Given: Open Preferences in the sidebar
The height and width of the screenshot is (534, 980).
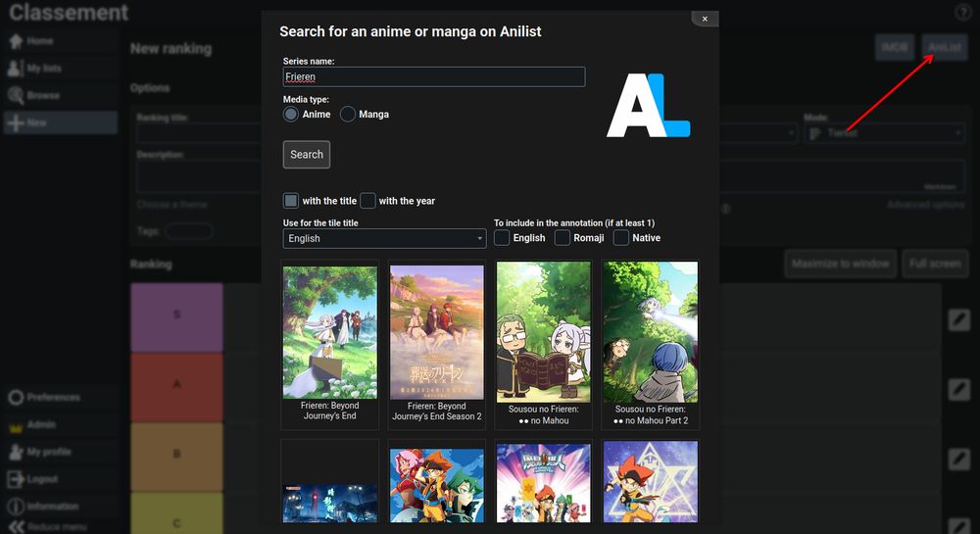Looking at the screenshot, I should pyautogui.click(x=60, y=397).
